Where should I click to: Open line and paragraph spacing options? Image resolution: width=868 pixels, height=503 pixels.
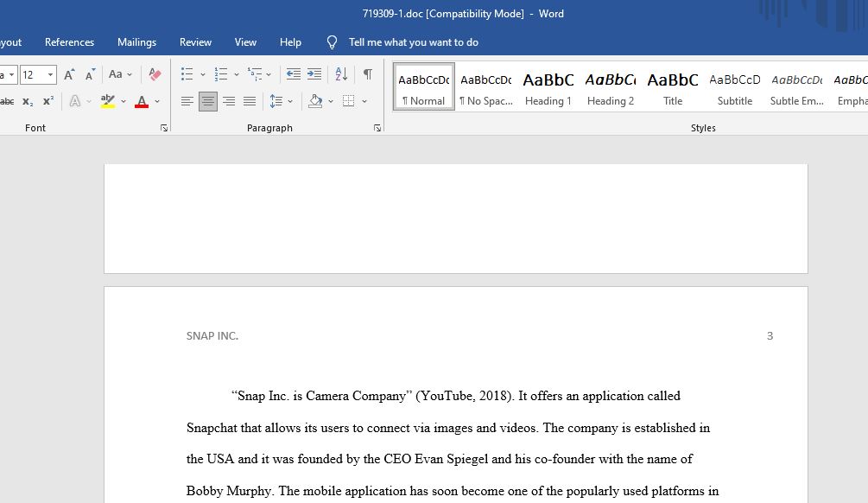[281, 101]
